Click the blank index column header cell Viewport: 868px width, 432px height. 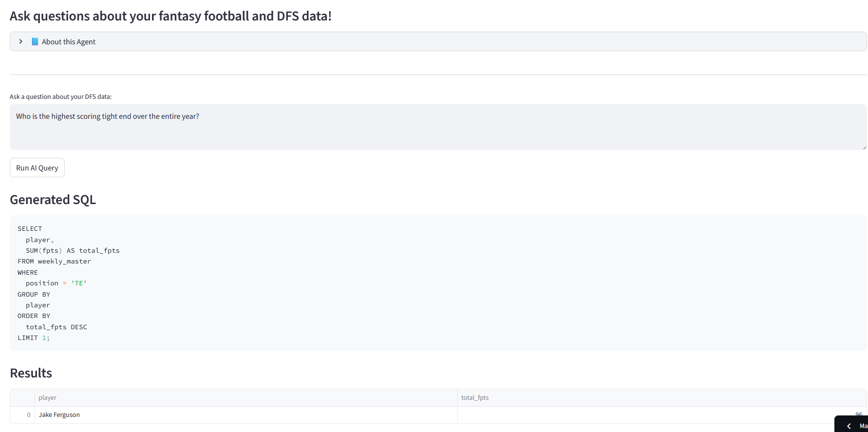click(x=22, y=397)
